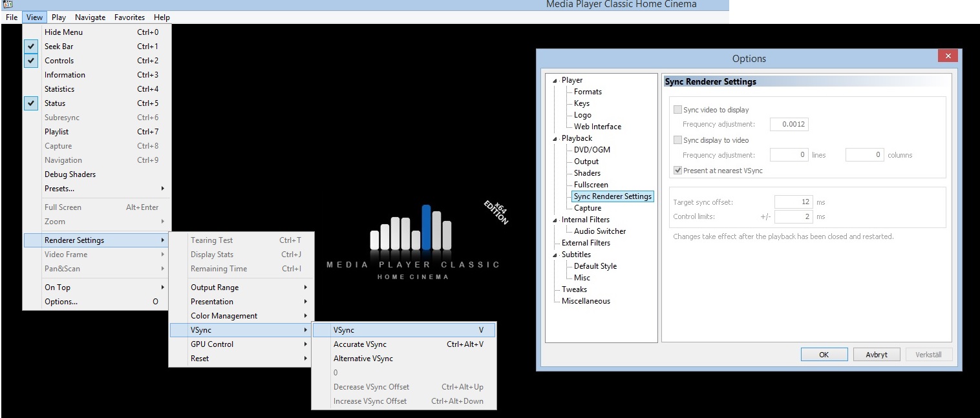Viewport: 980px width, 418px height.
Task: Select Formats in Options tree
Action: [x=588, y=92]
